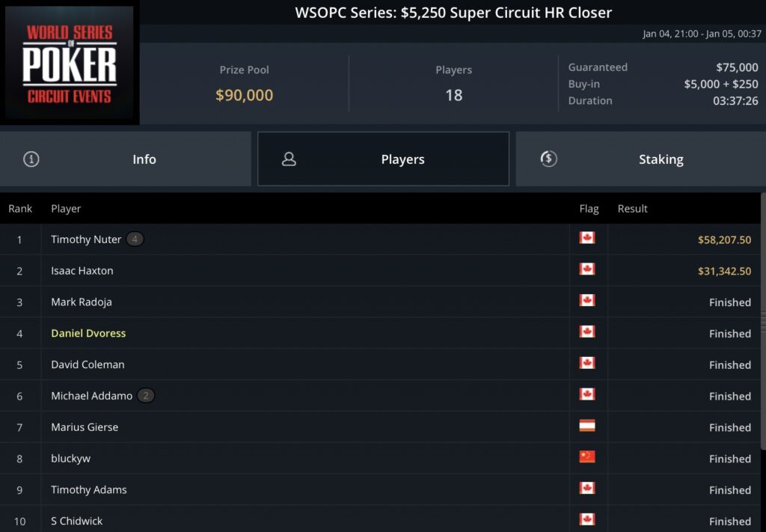Click Timothy Nuter's Canadian flag icon
The image size is (766, 532).
(587, 239)
